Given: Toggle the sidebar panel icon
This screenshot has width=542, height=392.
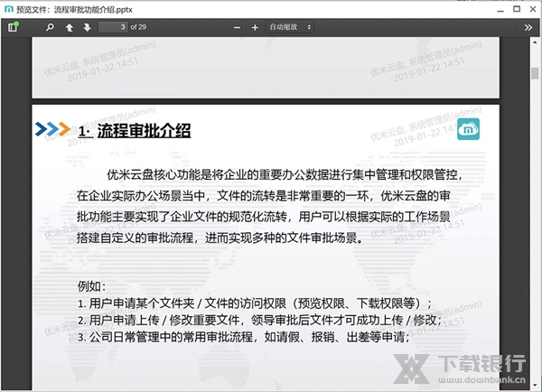Looking at the screenshot, I should coord(13,26).
